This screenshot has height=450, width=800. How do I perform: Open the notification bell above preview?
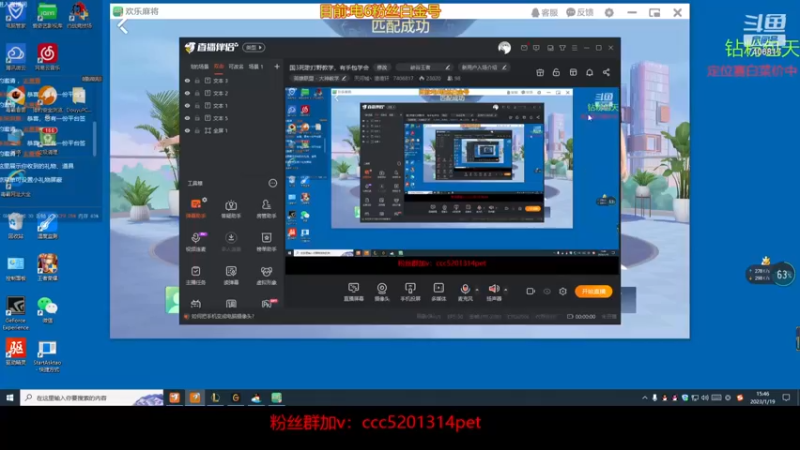click(x=589, y=72)
